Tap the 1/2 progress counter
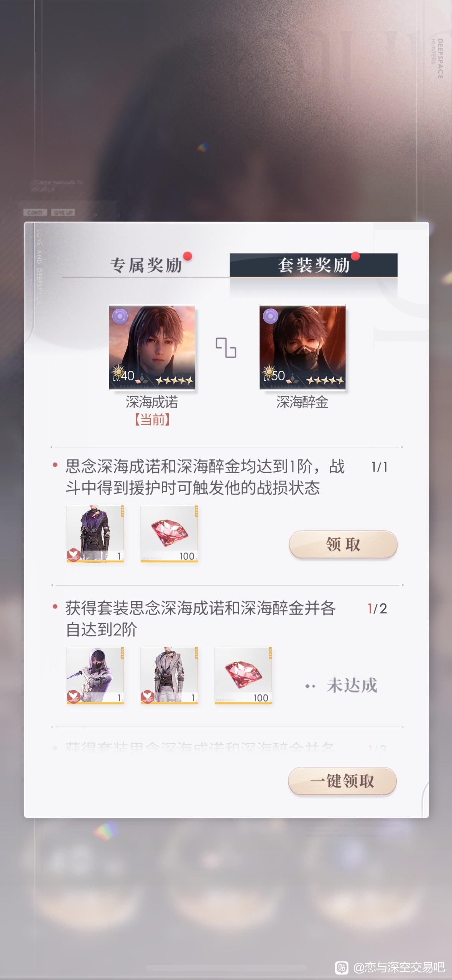Image resolution: width=452 pixels, height=980 pixels. click(x=377, y=609)
